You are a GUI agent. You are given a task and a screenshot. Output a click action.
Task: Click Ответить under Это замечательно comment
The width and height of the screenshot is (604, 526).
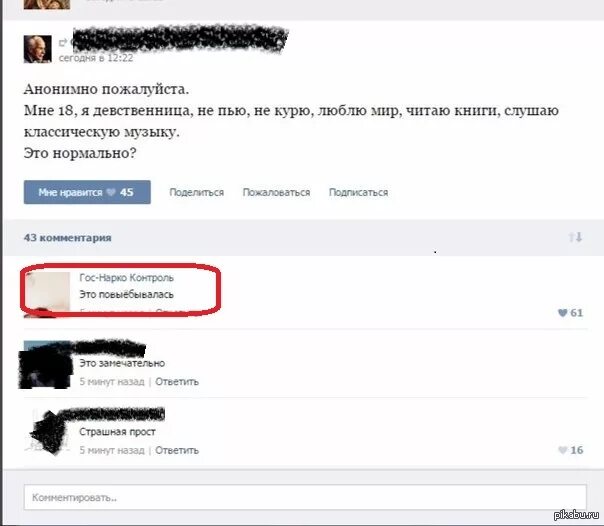pyautogui.click(x=177, y=382)
